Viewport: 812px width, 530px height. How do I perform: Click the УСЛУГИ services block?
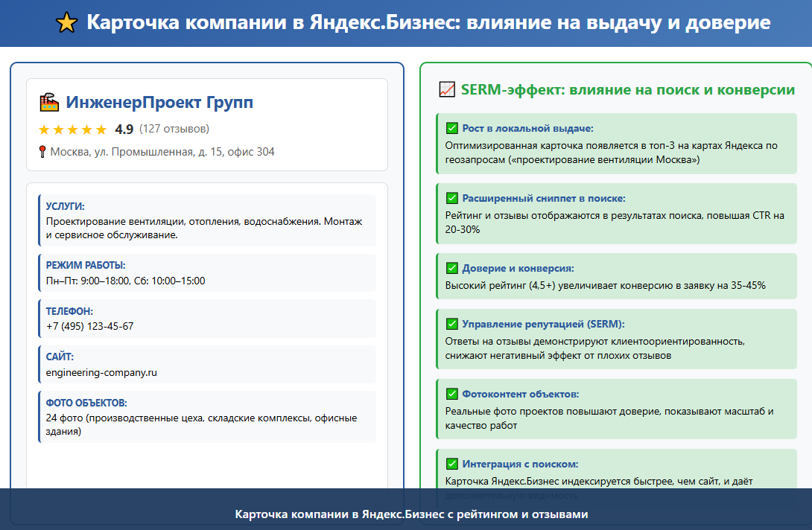tap(207, 220)
